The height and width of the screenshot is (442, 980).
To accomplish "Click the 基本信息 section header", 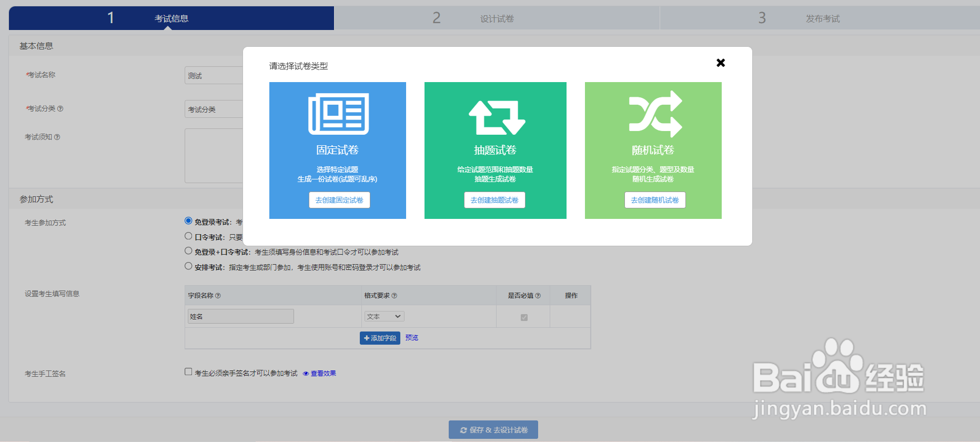I will click(x=36, y=46).
